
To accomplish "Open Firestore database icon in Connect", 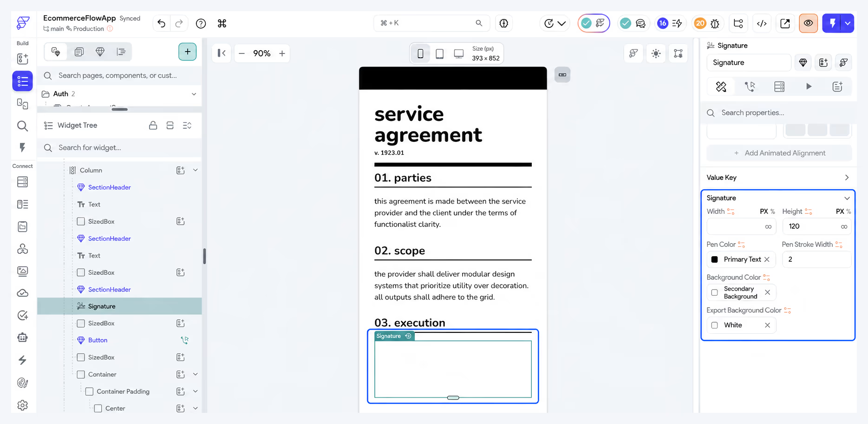I will point(22,182).
